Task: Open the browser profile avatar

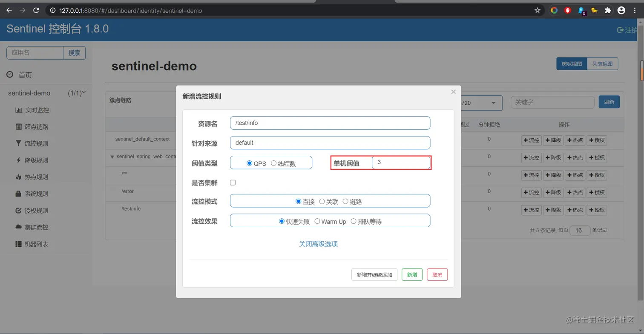Action: point(621,10)
